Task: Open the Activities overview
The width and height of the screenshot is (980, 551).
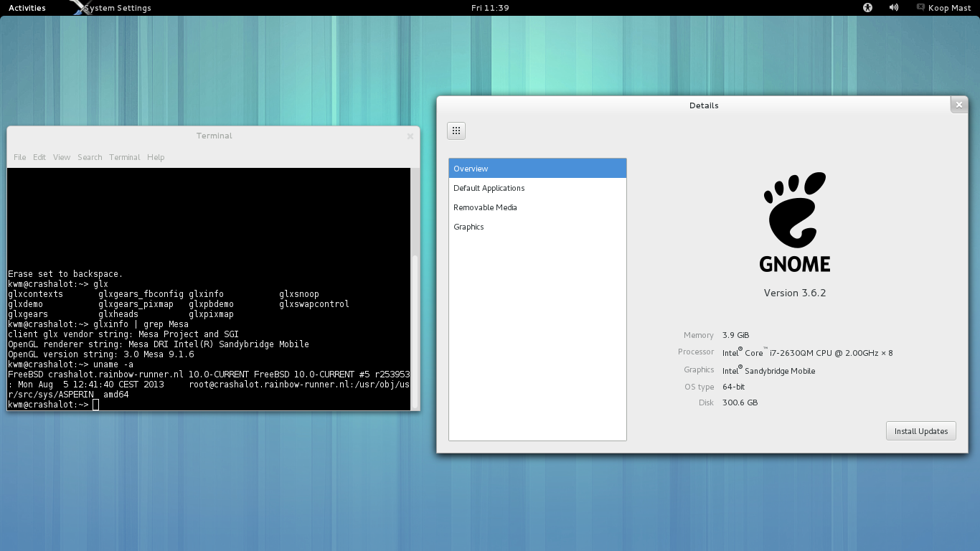Action: pos(27,8)
